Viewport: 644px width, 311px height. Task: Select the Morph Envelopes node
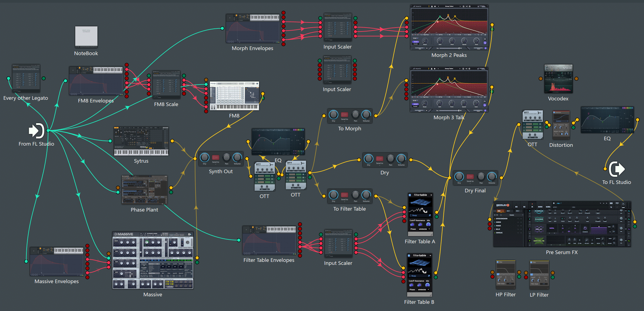pos(253,28)
